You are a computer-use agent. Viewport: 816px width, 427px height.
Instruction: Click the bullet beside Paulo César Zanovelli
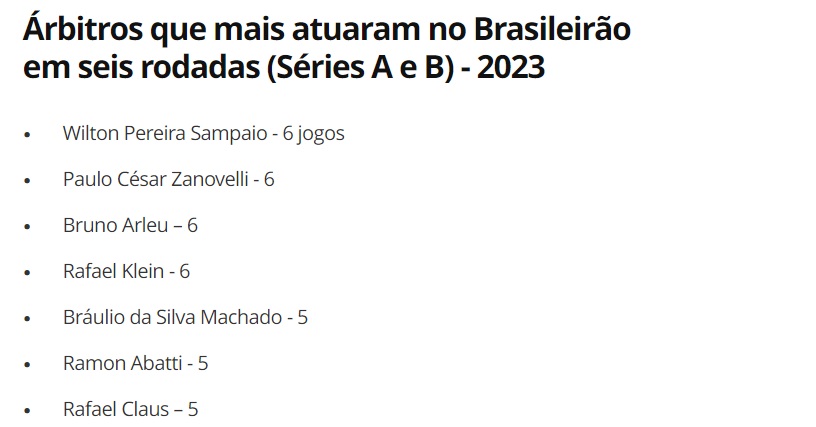(x=28, y=181)
